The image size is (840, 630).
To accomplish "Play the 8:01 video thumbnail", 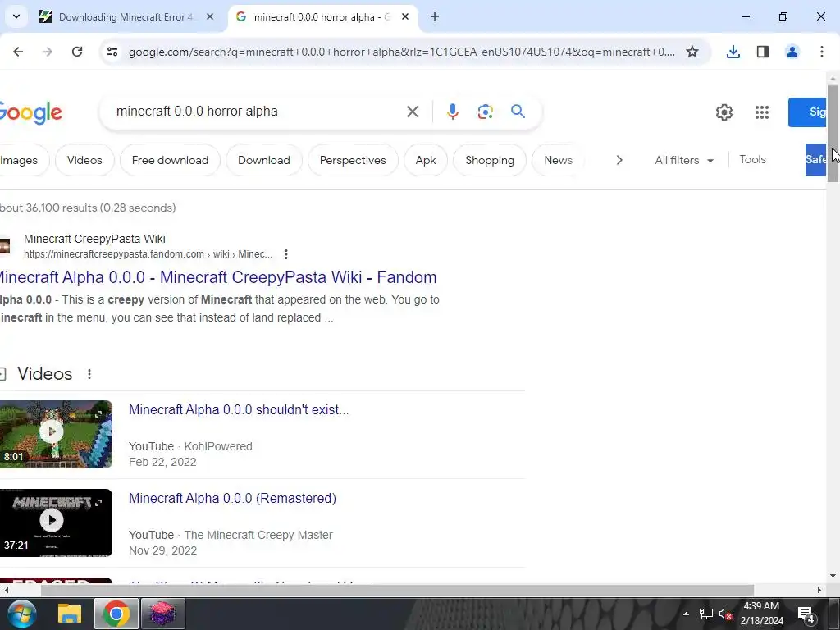I will click(56, 435).
